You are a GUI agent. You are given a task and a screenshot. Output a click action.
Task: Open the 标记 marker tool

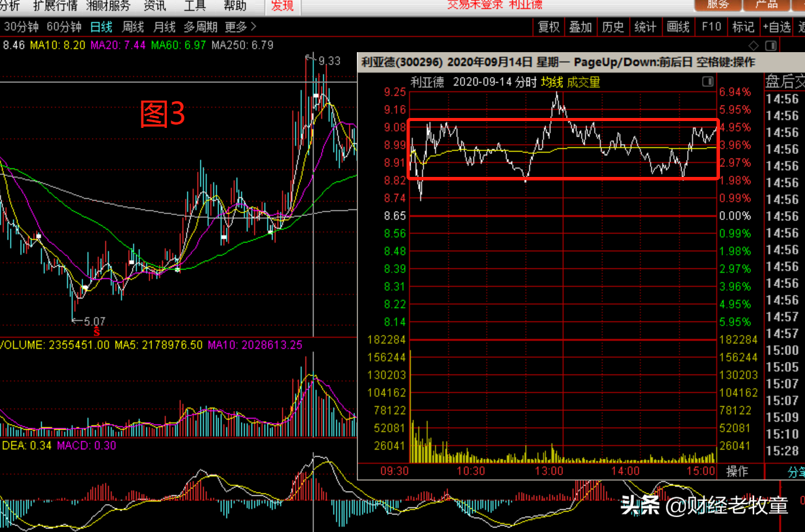pos(743,27)
